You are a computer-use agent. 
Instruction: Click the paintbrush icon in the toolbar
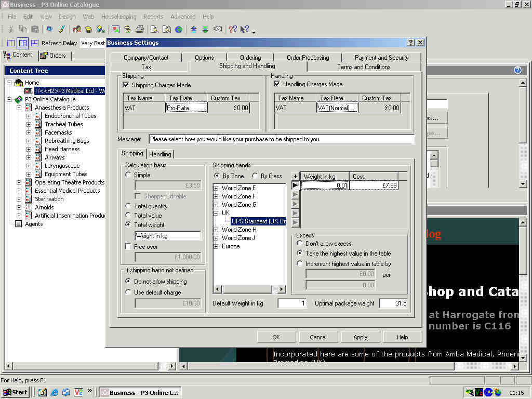61,30
